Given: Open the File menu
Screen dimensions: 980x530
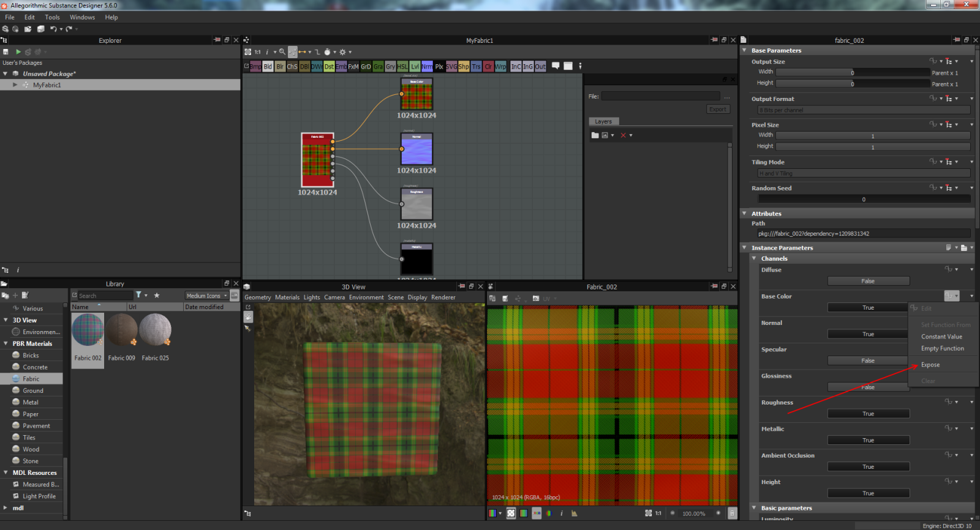Looking at the screenshot, I should pyautogui.click(x=10, y=17).
